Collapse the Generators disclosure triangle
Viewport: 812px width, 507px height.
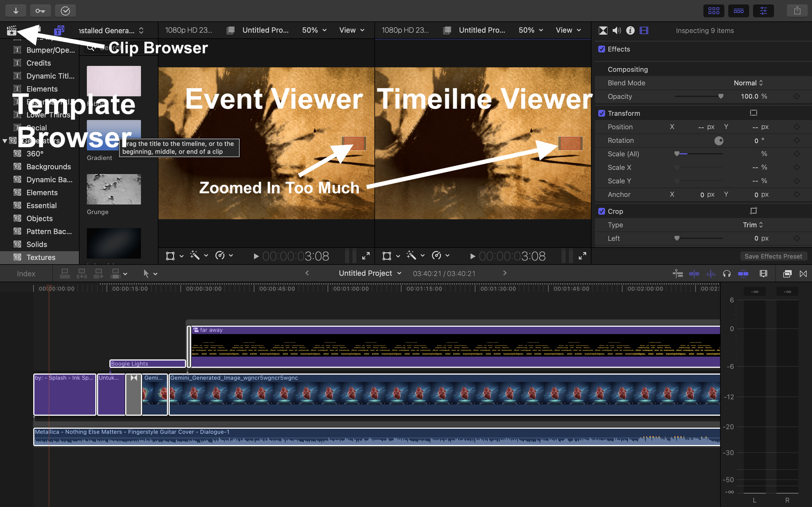tap(5, 141)
